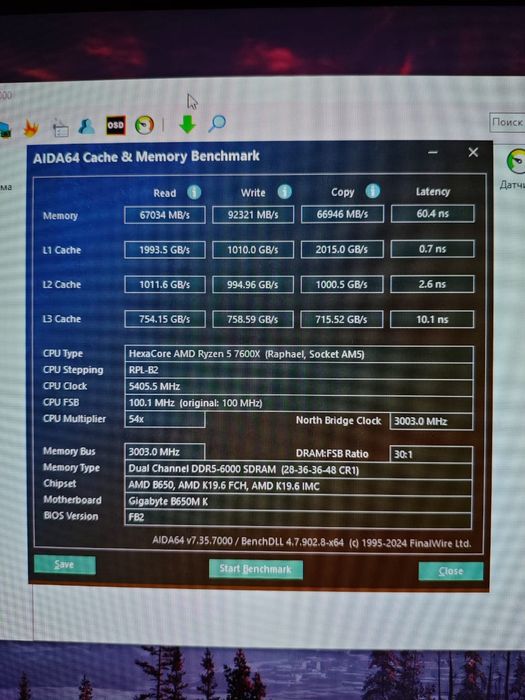Open the OSD panel icon
The height and width of the screenshot is (700, 525).
115,125
